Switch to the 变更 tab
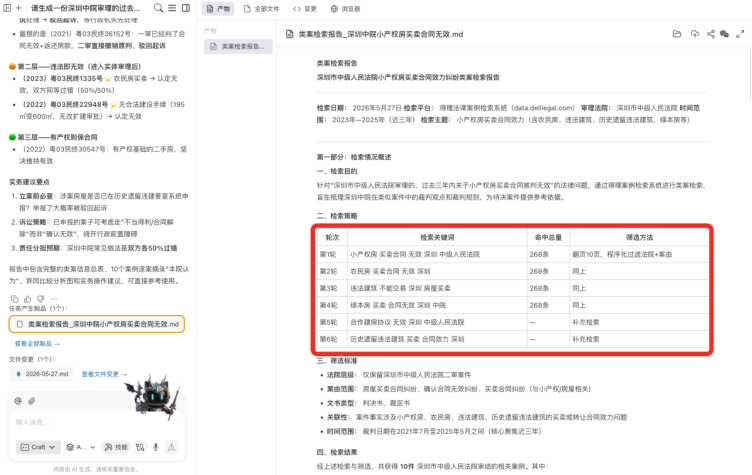 [305, 9]
